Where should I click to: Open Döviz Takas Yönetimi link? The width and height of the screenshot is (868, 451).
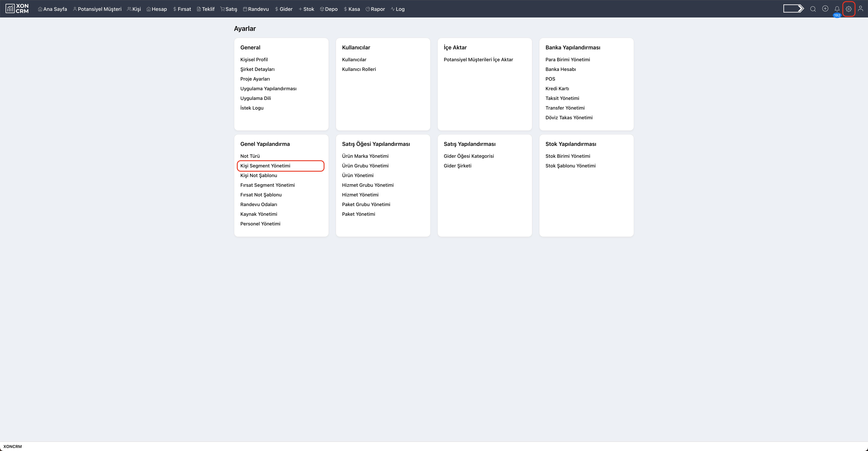click(569, 118)
